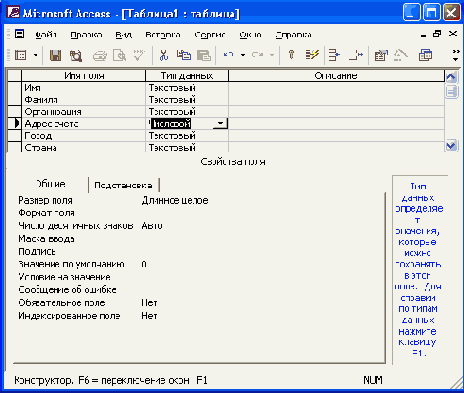Screen dimensions: 464x393
Task: Click the Подпись property label
Action: tap(37, 252)
